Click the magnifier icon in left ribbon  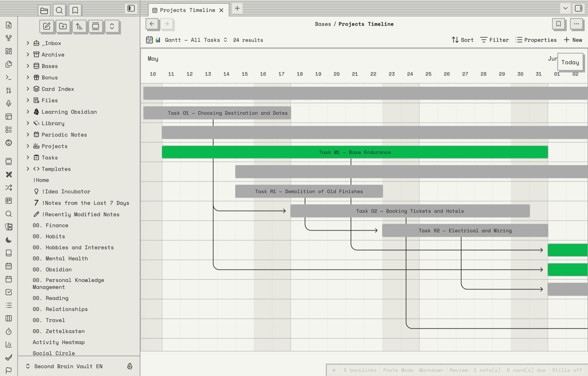pyautogui.click(x=9, y=214)
